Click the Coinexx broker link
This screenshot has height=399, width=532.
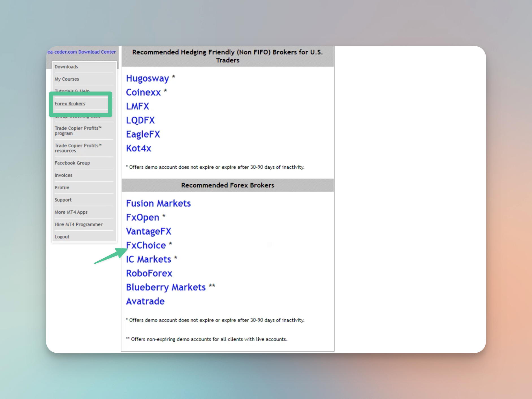[143, 92]
